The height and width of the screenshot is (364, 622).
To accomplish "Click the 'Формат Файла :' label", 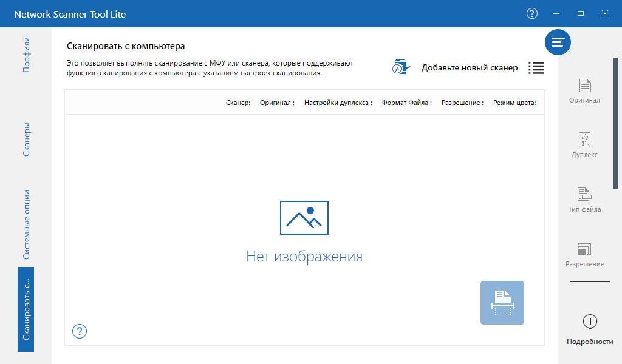I will pyautogui.click(x=407, y=103).
